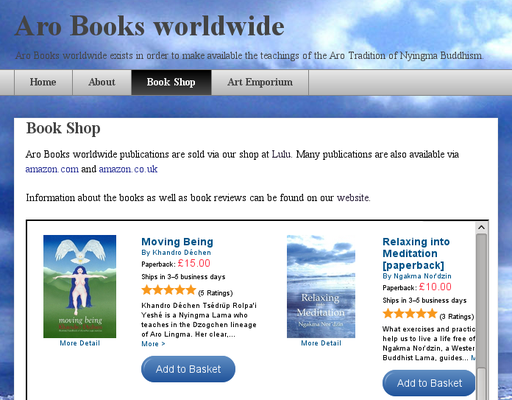
Task: Click author link By Khandro Déchen
Action: pyautogui.click(x=176, y=253)
